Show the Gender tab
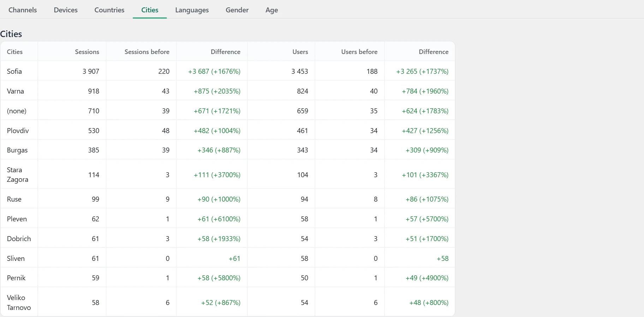 tap(237, 10)
